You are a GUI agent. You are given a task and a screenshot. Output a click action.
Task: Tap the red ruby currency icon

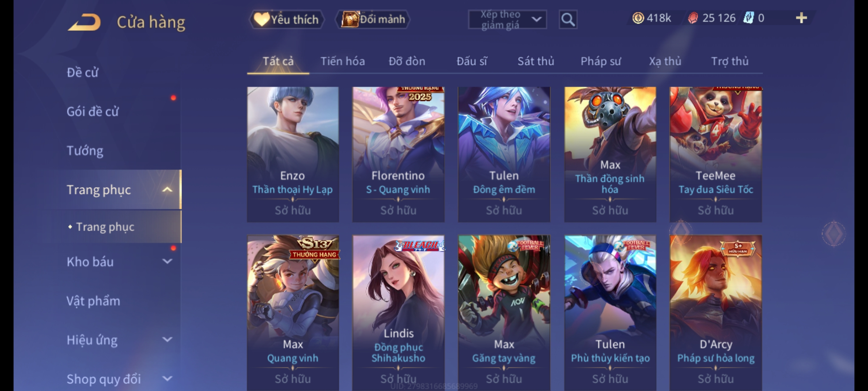(693, 18)
